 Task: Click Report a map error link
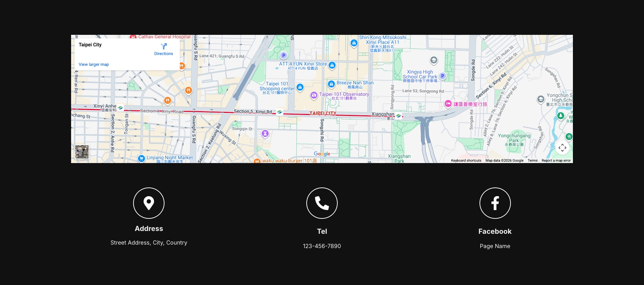[x=556, y=161]
